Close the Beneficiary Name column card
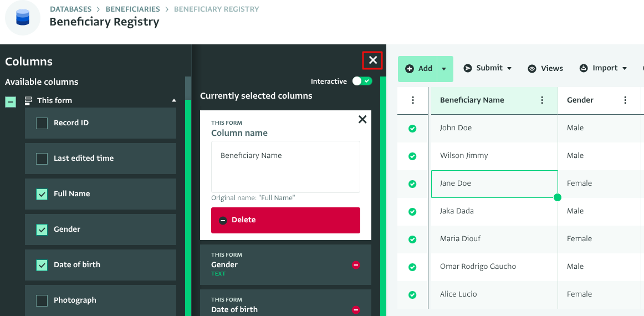The width and height of the screenshot is (644, 316). click(362, 119)
